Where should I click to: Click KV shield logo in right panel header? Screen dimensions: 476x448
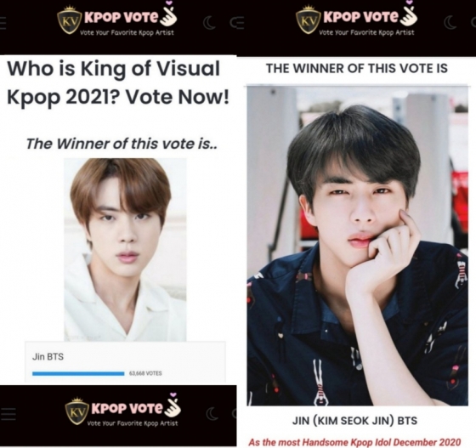[308, 19]
